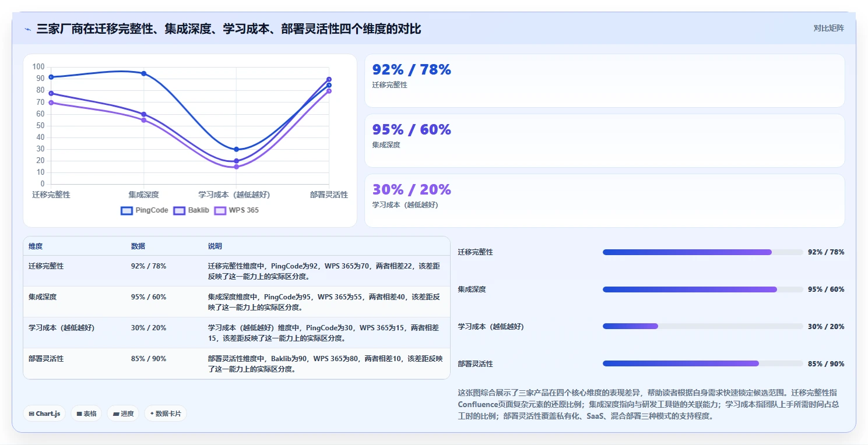Click the 部署灵活性 progress bar
The image size is (868, 445).
[x=703, y=364]
